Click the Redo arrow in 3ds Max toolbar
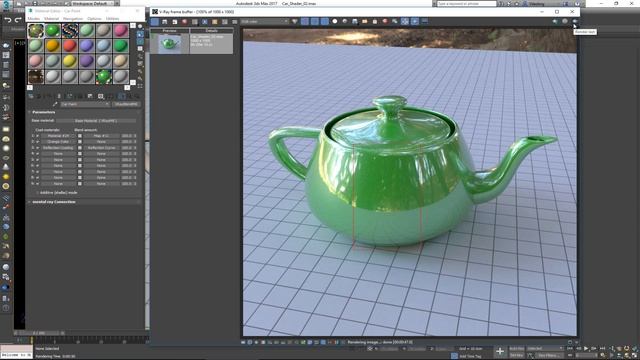640x360 pixels. (18, 20)
